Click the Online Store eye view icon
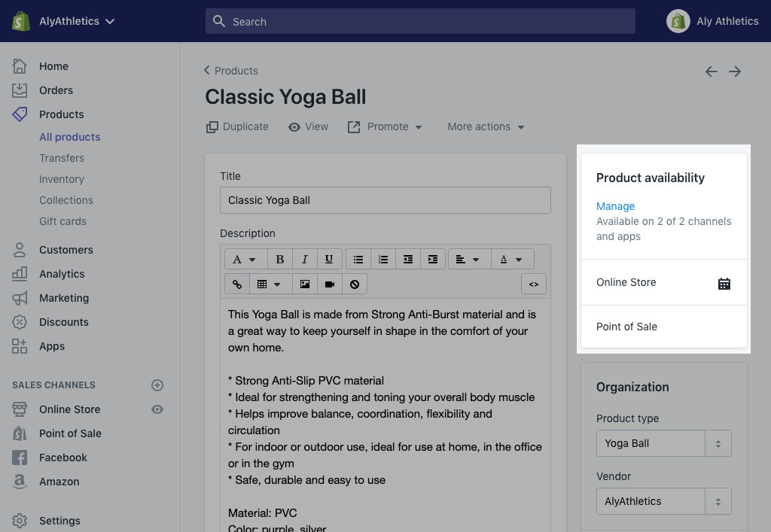This screenshot has width=771, height=532. point(157,409)
